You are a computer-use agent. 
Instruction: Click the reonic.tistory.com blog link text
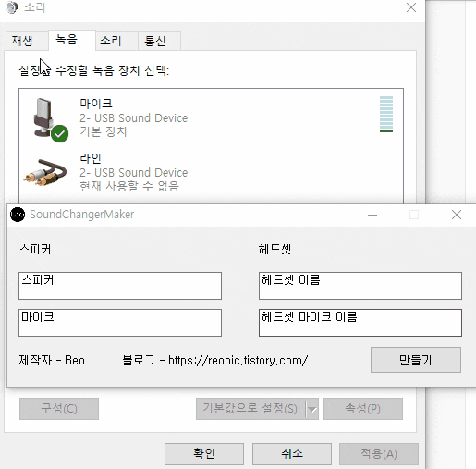238,360
